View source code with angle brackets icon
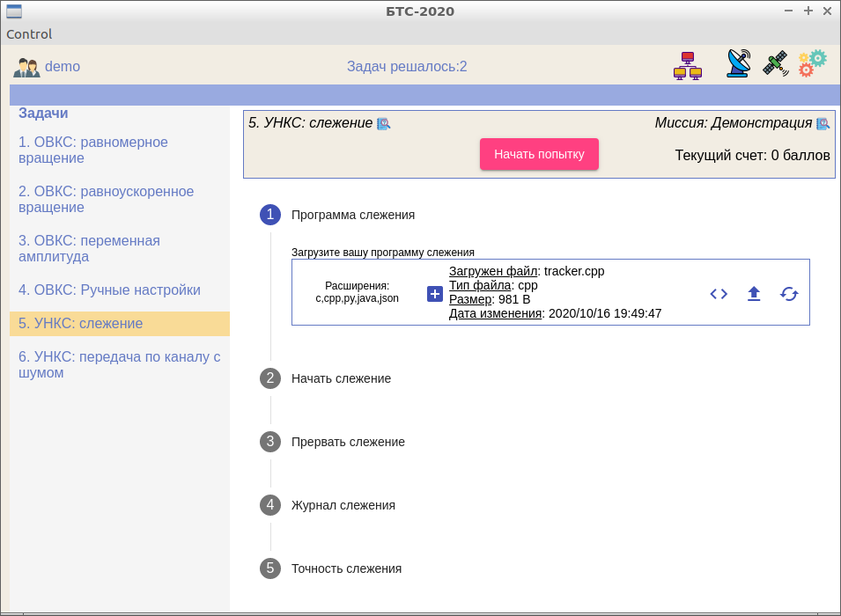This screenshot has width=841, height=616. pyautogui.click(x=719, y=294)
